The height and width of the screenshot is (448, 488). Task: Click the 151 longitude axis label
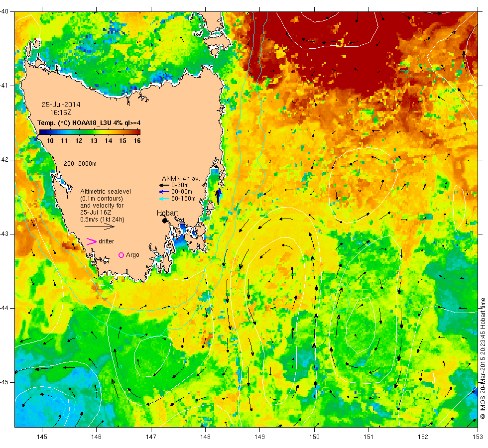[x=368, y=437]
